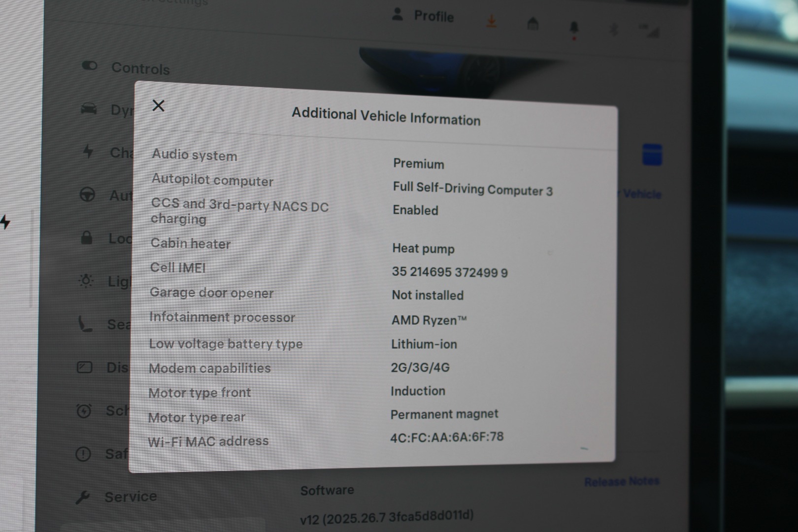798x532 pixels.
Task: Tap the orange software download icon
Action: coord(491,21)
